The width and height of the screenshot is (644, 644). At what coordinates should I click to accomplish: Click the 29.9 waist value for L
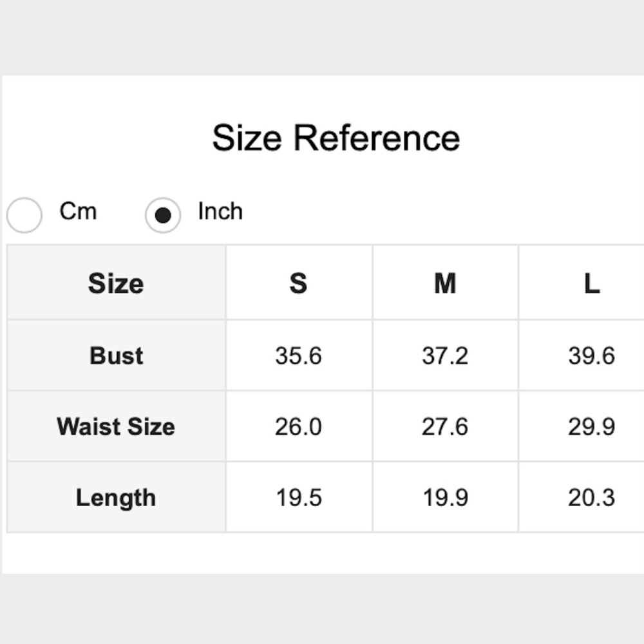591,426
